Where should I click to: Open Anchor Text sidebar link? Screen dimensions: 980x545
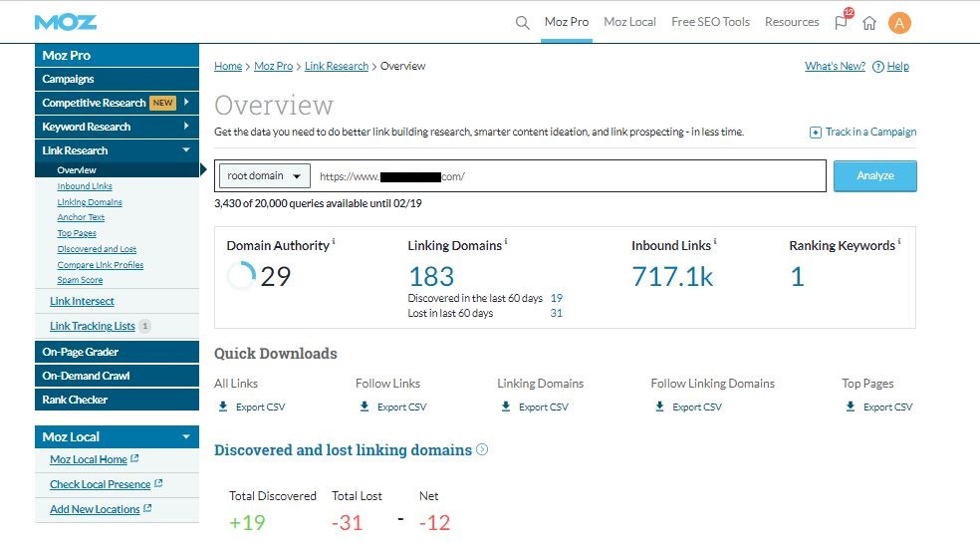[81, 217]
